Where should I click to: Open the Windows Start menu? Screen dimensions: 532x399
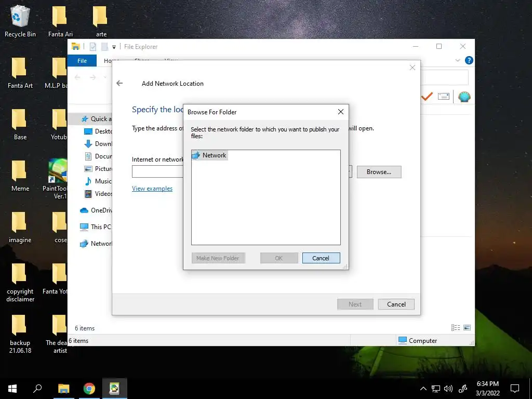(x=12, y=389)
